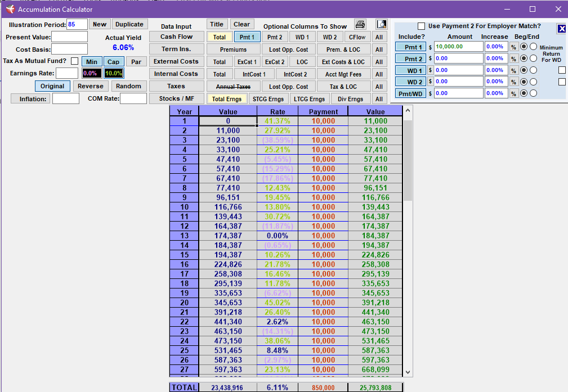Viewport: 568px width, 392px height.
Task: Select the Random rate order button
Action: (128, 86)
